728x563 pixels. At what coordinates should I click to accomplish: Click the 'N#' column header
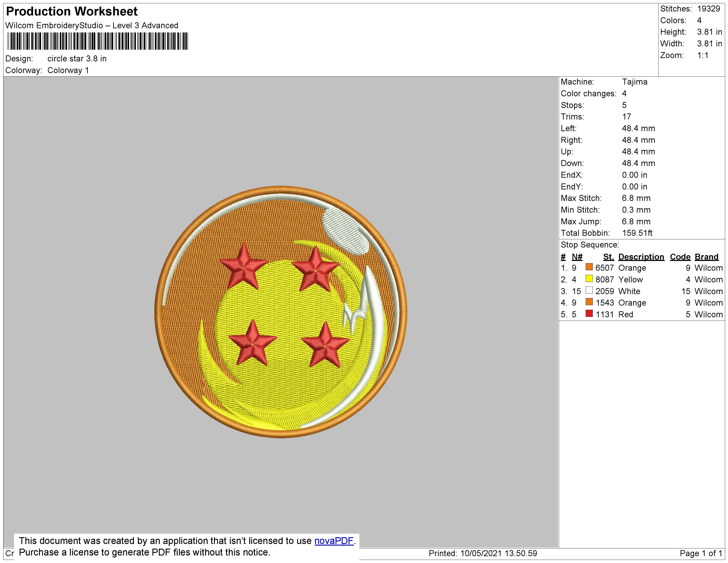577,257
